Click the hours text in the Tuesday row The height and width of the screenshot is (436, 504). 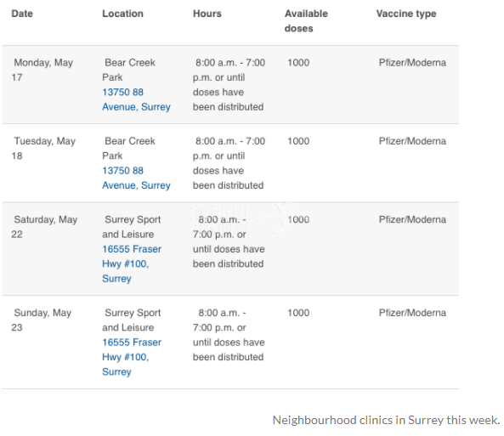[x=229, y=163]
